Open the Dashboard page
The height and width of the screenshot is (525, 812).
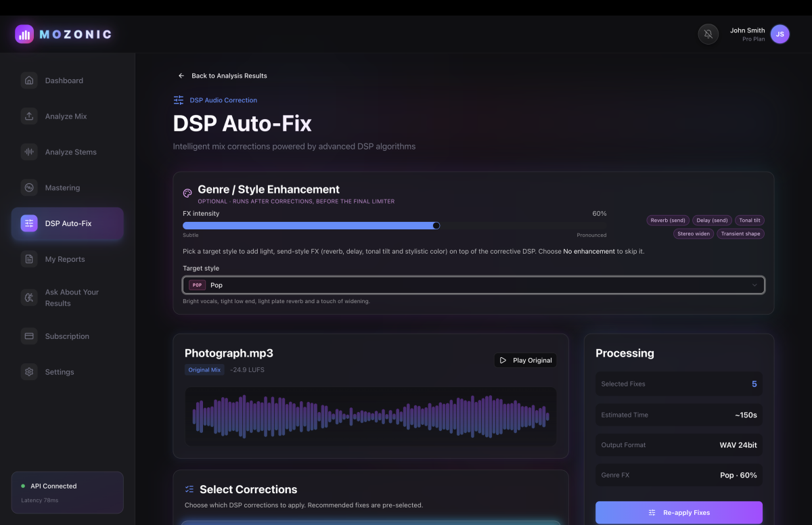(x=68, y=81)
